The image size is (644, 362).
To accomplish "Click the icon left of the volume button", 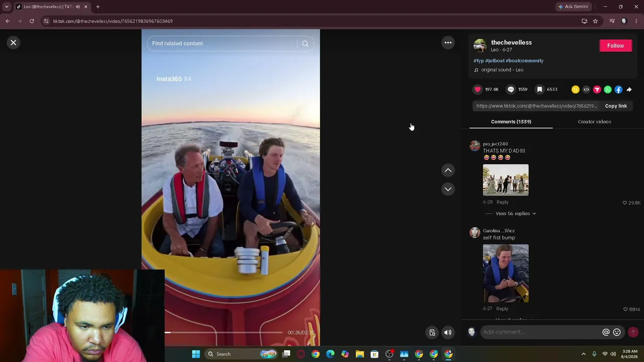I will [432, 332].
